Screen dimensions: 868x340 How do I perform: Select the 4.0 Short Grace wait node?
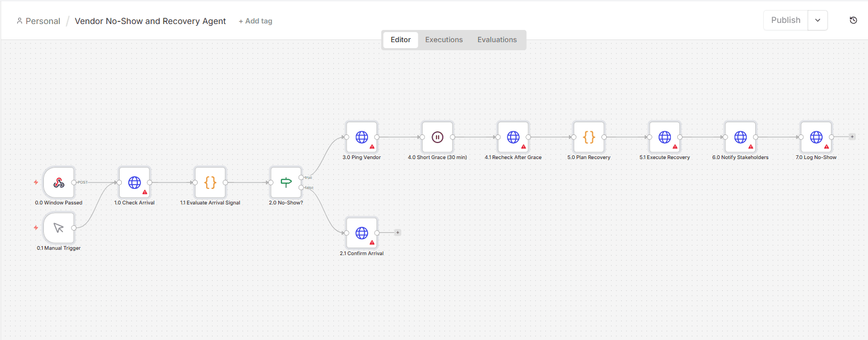click(x=437, y=137)
